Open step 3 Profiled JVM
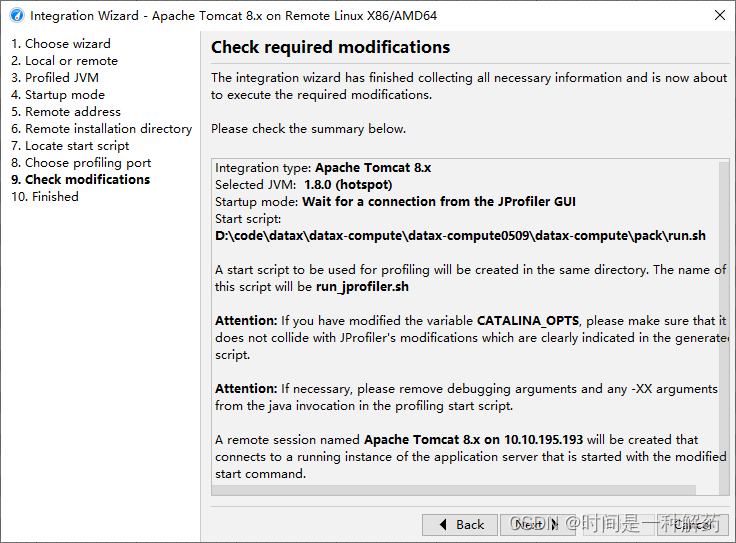Image resolution: width=736 pixels, height=543 pixels. point(55,77)
